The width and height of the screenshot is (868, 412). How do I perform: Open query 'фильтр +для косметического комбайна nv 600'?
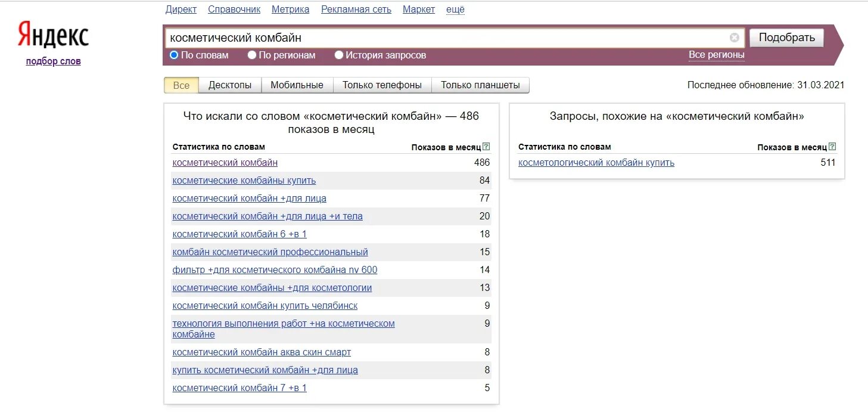(275, 270)
